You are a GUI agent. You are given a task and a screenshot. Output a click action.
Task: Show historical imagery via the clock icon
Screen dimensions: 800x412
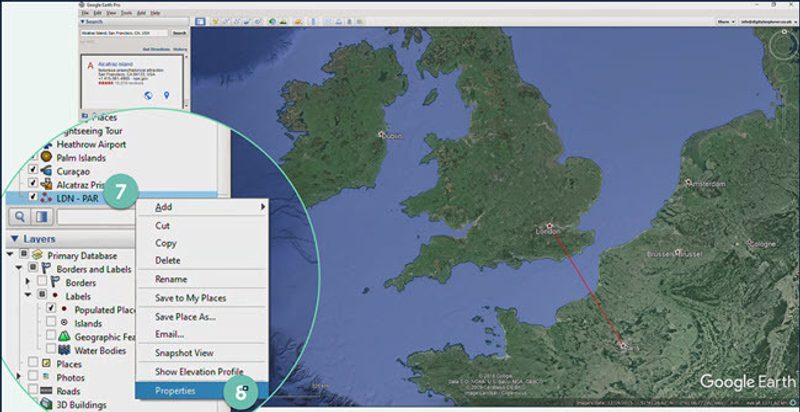click(x=272, y=21)
